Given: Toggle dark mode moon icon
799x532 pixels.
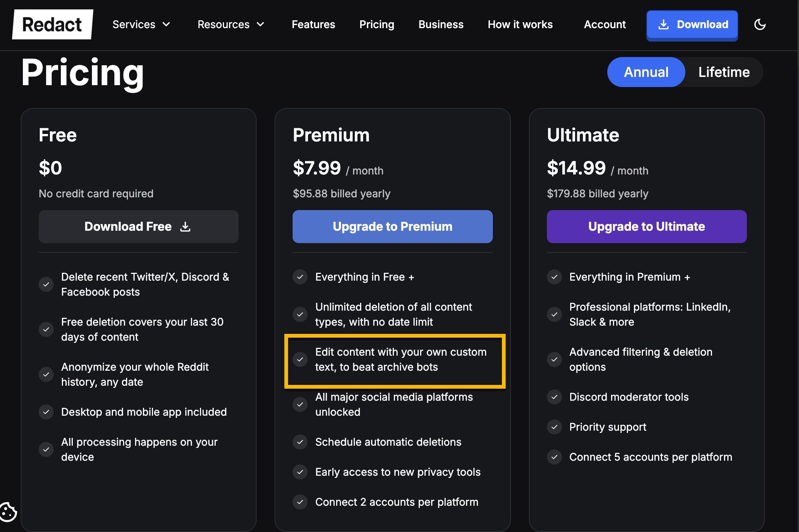Looking at the screenshot, I should (x=760, y=25).
